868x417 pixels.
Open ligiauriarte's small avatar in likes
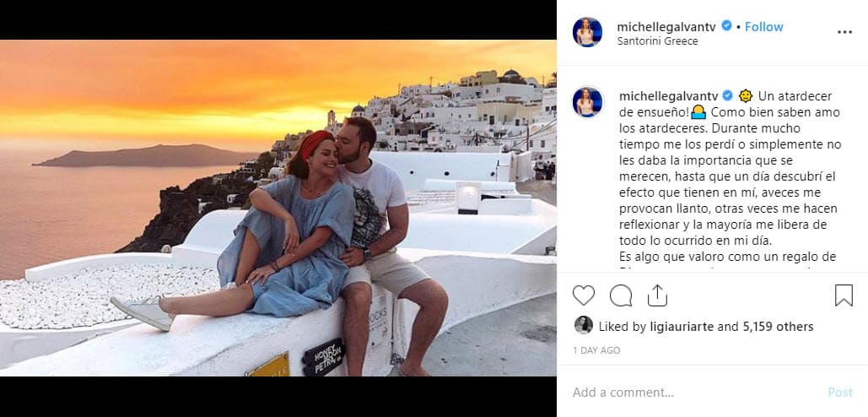pos(583,326)
